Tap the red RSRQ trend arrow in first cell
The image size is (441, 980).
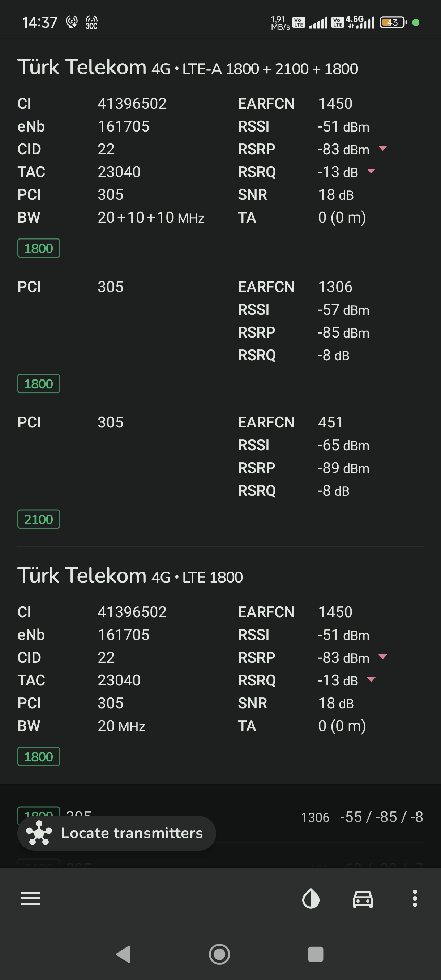coord(371,171)
